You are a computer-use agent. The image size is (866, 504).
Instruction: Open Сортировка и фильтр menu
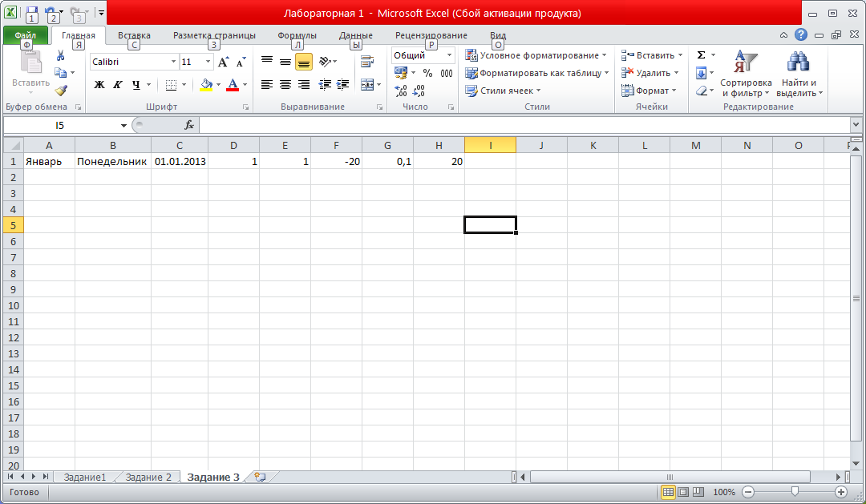click(746, 74)
